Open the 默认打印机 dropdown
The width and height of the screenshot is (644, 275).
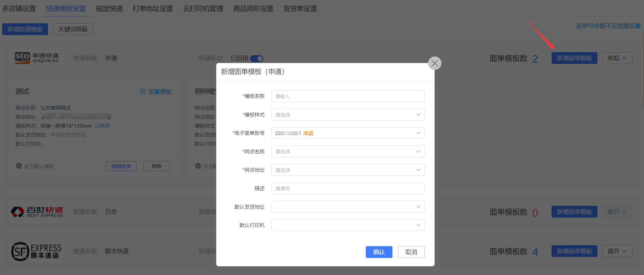tap(348, 225)
